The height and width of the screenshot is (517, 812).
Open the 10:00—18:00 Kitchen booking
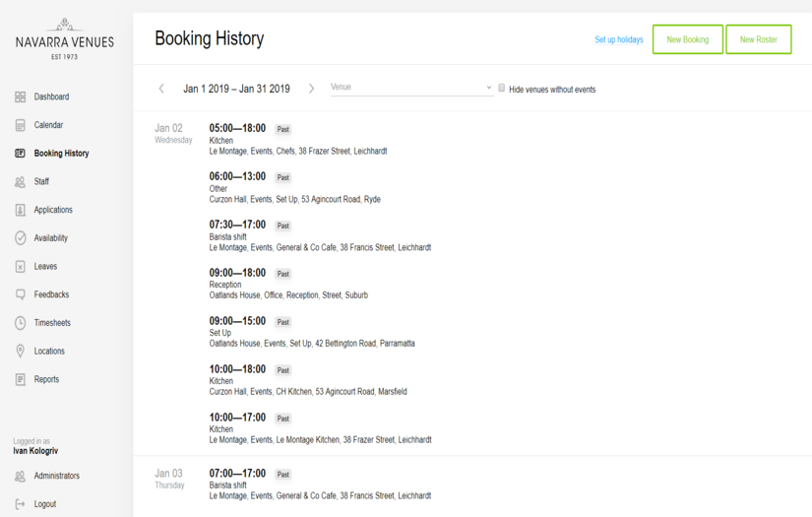click(x=308, y=381)
